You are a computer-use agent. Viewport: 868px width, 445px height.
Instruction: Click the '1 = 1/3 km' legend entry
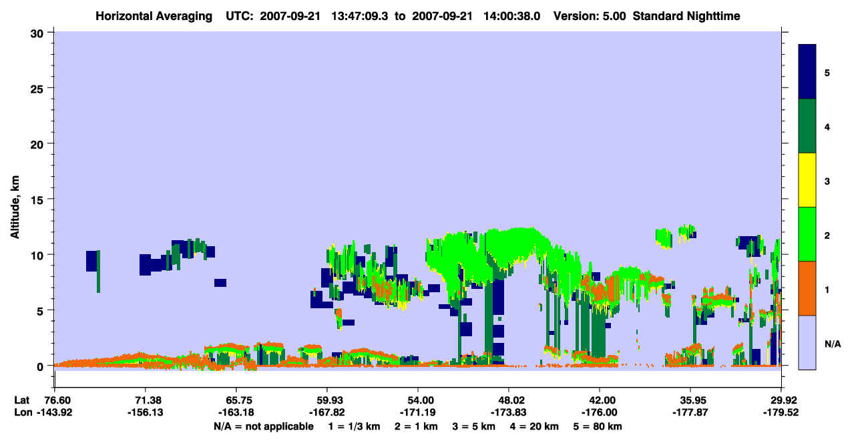pyautogui.click(x=355, y=426)
